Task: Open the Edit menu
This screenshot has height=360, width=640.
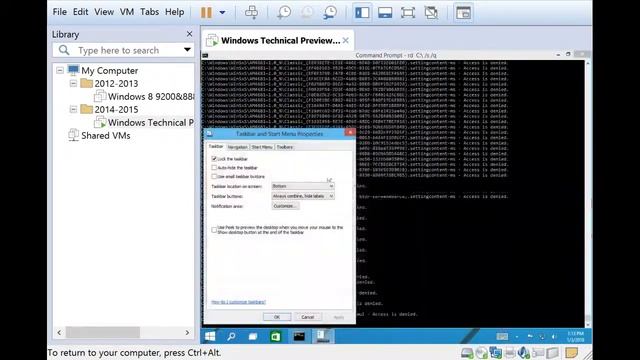Action: [80, 12]
